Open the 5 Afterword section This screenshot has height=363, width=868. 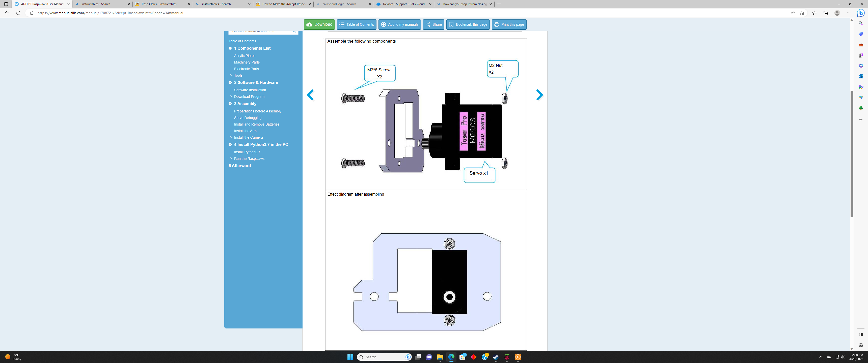click(239, 166)
